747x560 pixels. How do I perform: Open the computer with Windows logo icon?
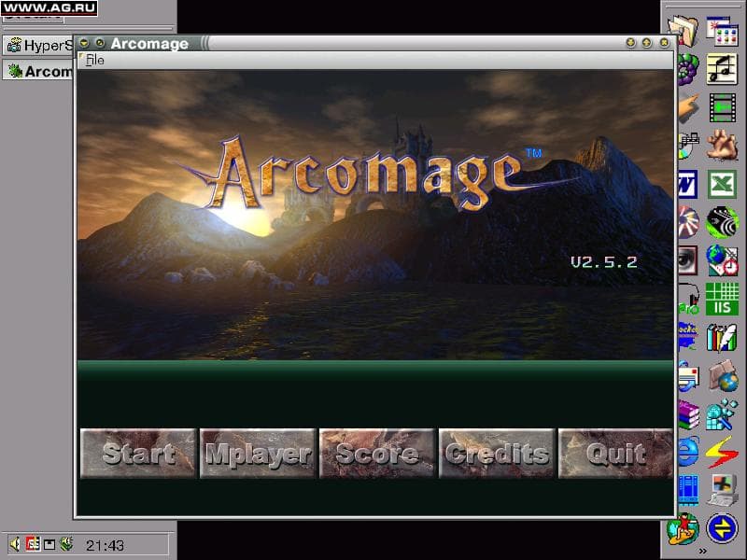(722, 491)
